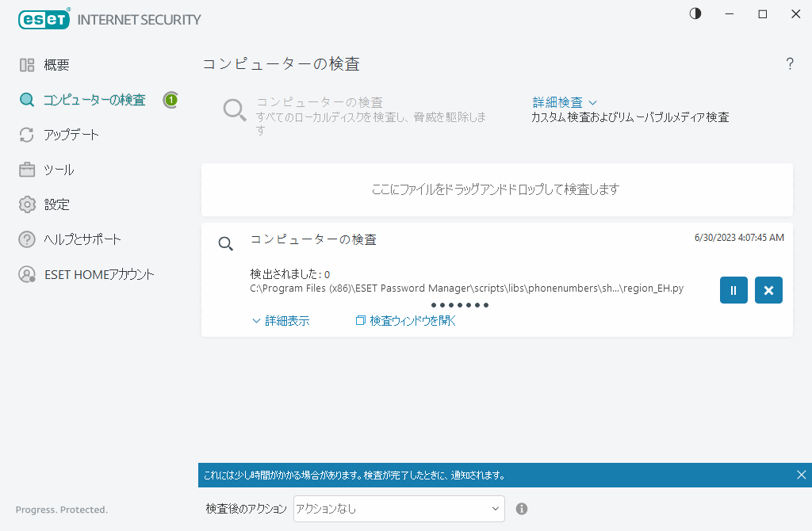Toggle the dark mode contrast icon
The width and height of the screenshot is (812, 531).
pos(695,13)
